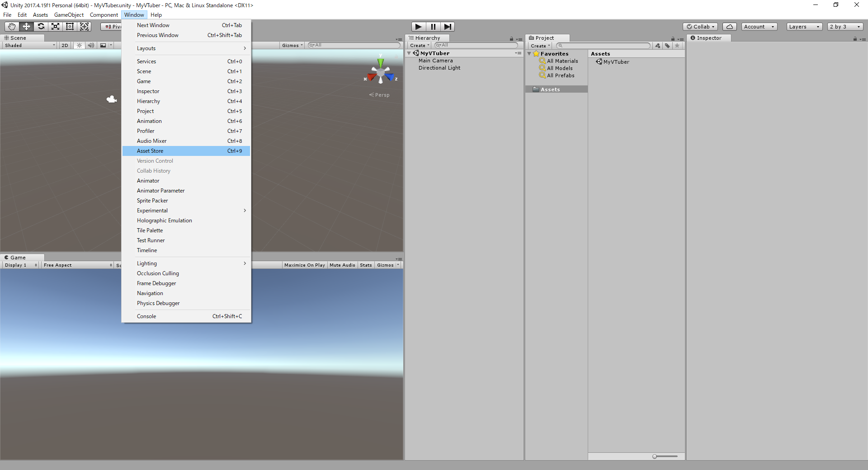This screenshot has width=868, height=470.
Task: Click the Step frame button
Action: (x=448, y=26)
